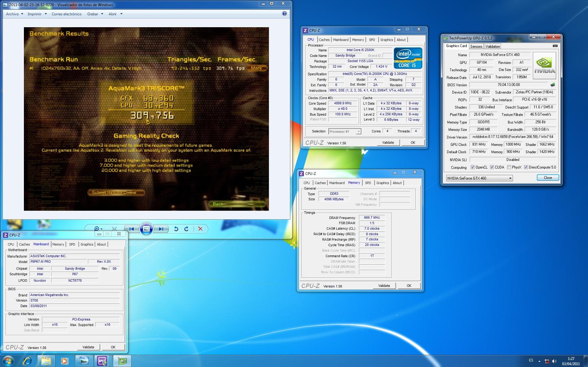588x367 pixels.
Task: Click the GPU-Z screenshot camera icon
Action: (x=555, y=46)
